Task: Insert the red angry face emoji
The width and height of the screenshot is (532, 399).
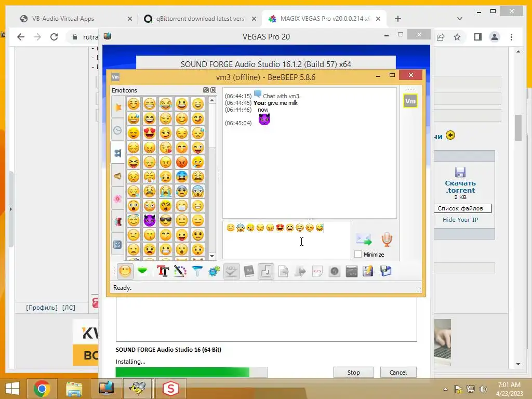Action: (182, 162)
